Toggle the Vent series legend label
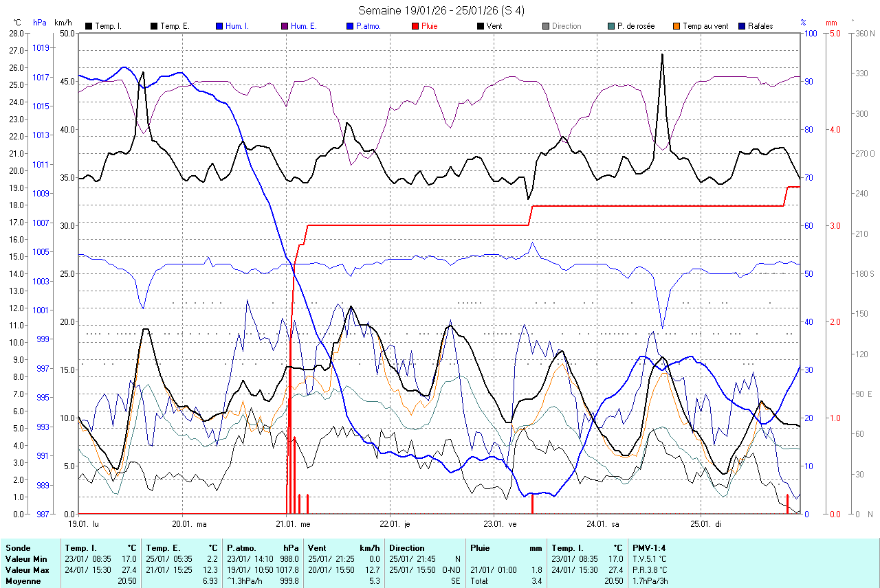 pyautogui.click(x=496, y=26)
